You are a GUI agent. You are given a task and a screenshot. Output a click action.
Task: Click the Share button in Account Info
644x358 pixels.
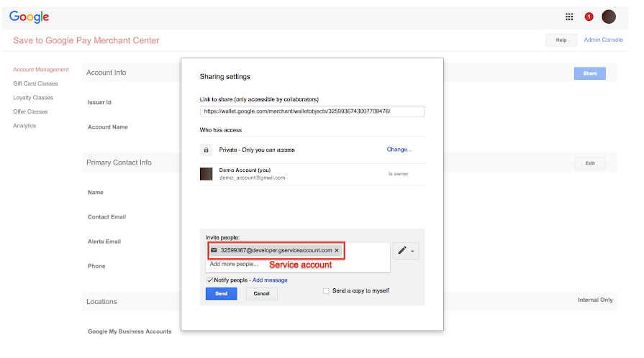pos(590,73)
